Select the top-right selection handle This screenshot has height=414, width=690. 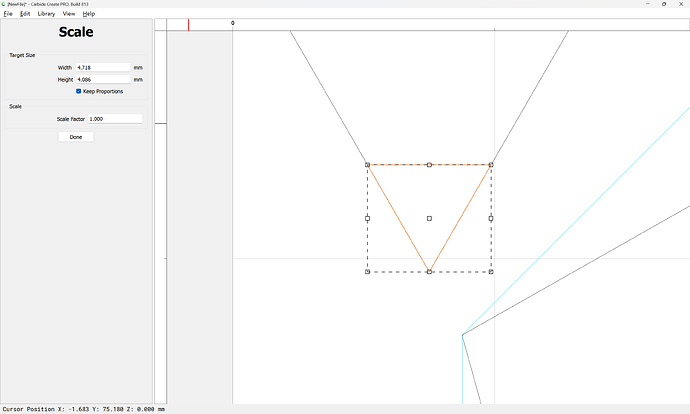coord(491,165)
